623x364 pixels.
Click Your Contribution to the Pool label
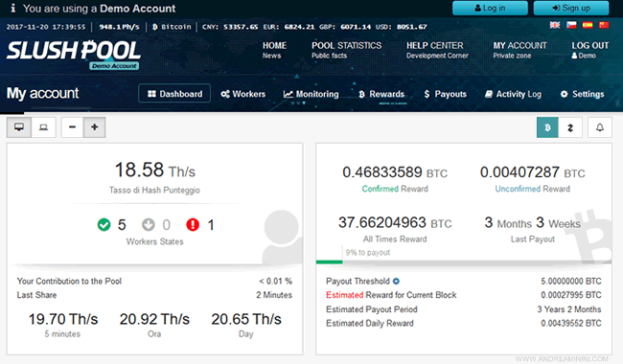(x=69, y=281)
